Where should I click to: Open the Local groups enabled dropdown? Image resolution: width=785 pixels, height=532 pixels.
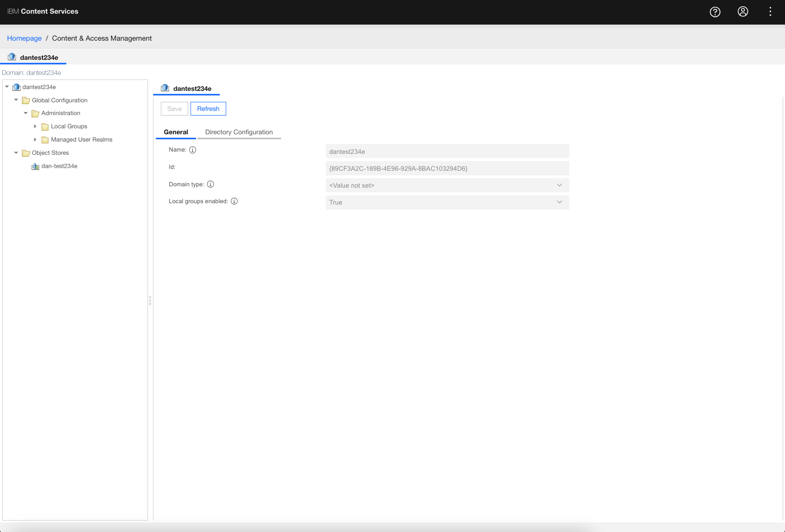pyautogui.click(x=447, y=202)
